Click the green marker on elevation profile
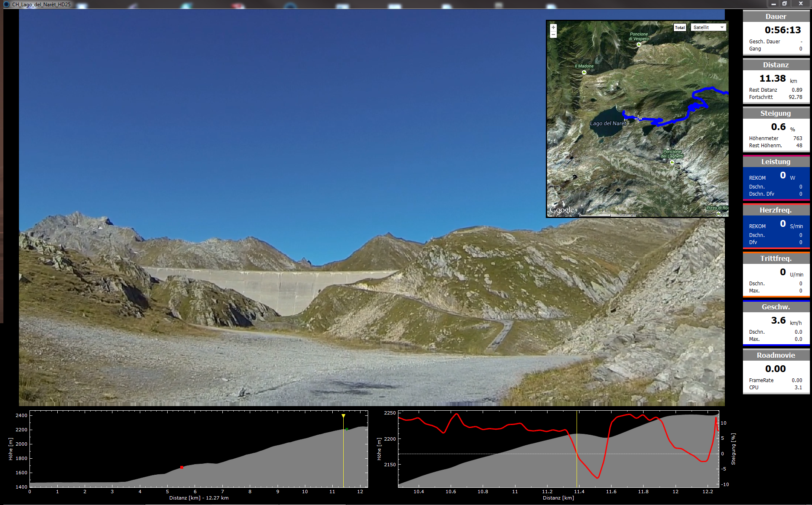Viewport: 812px width, 505px height. point(347,429)
